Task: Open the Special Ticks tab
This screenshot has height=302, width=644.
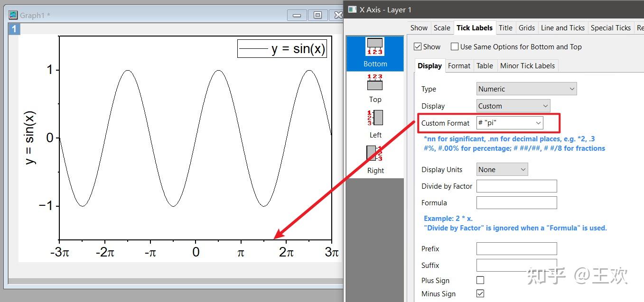Action: (x=611, y=27)
